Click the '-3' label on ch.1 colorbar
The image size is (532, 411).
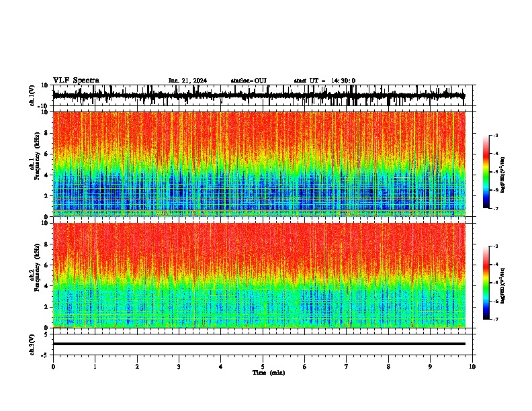tap(495, 135)
